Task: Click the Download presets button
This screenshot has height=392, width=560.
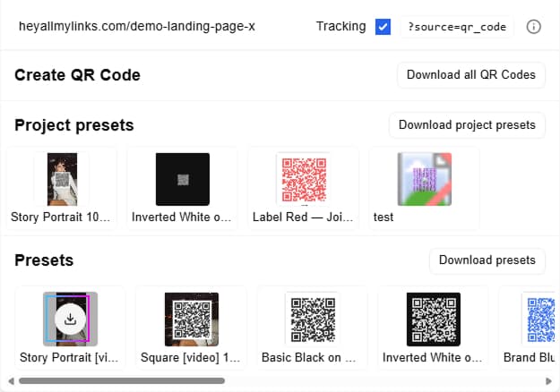Action: point(487,260)
